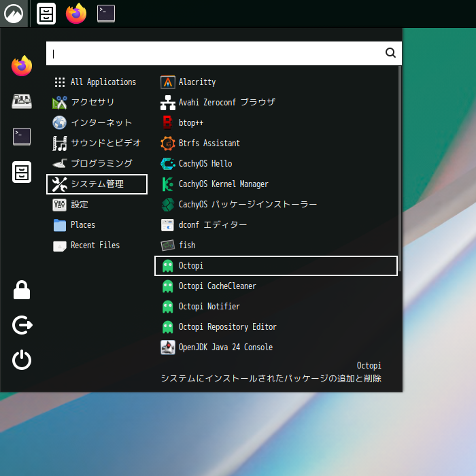Launch Octopi CacheCleaner
The width and height of the screenshot is (476, 476).
point(276,286)
